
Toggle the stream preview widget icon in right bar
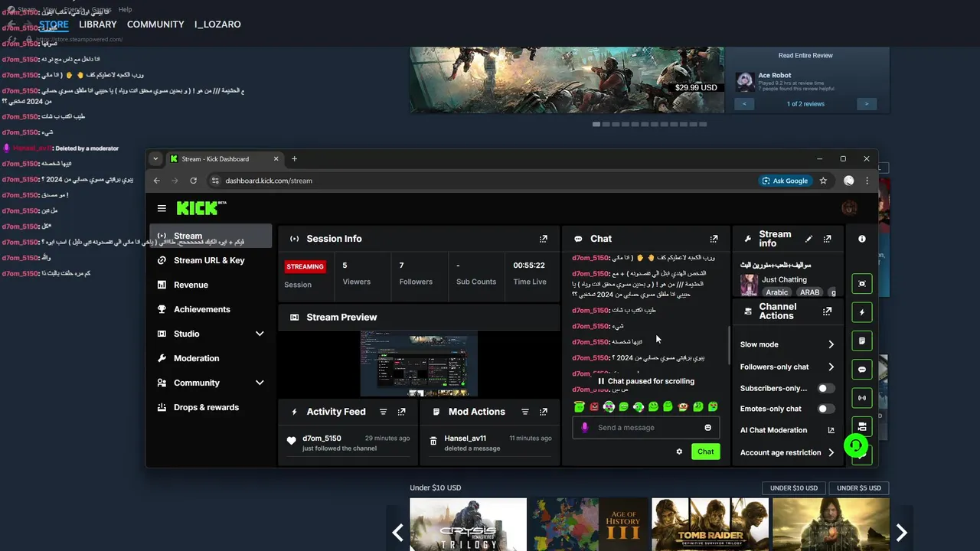tap(862, 284)
